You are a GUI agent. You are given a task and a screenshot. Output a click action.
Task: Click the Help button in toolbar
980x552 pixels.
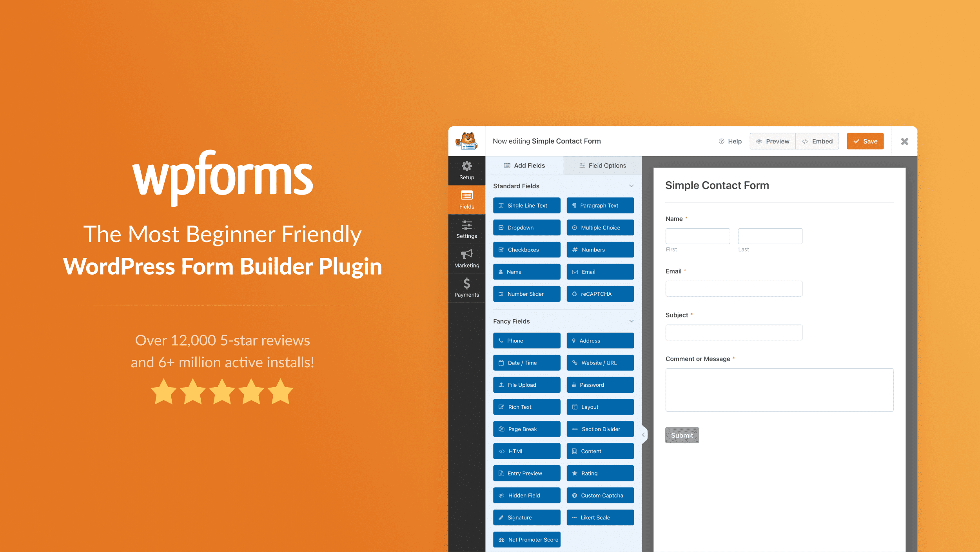[731, 141]
